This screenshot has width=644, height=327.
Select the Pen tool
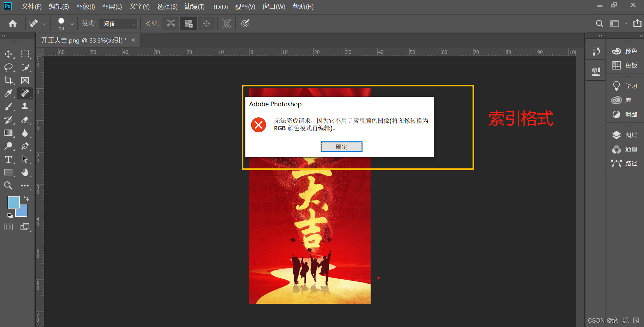point(25,146)
